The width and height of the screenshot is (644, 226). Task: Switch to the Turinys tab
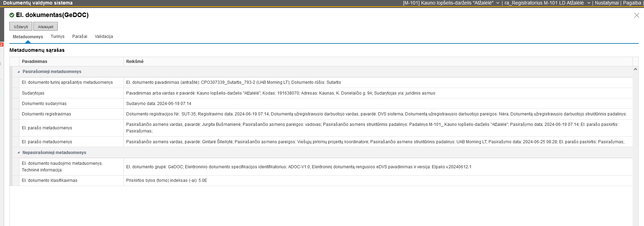57,37
